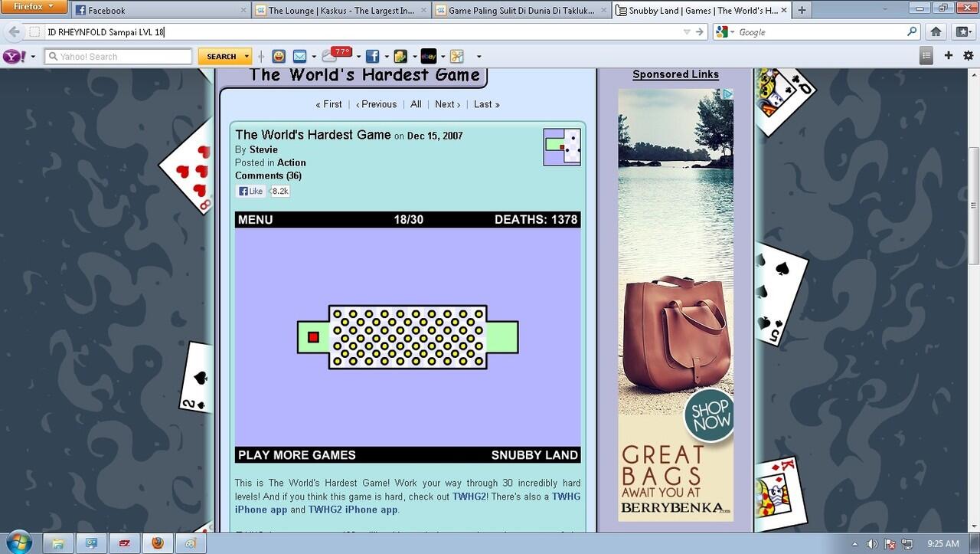Open the Yahoo Mail envelope icon
The height and width of the screenshot is (554, 980).
(x=299, y=57)
